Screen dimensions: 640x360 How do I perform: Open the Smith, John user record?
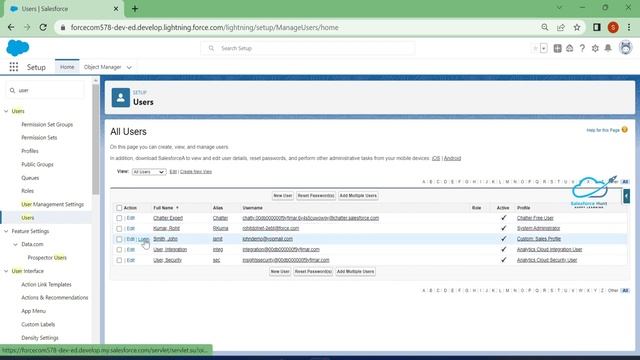coord(165,239)
